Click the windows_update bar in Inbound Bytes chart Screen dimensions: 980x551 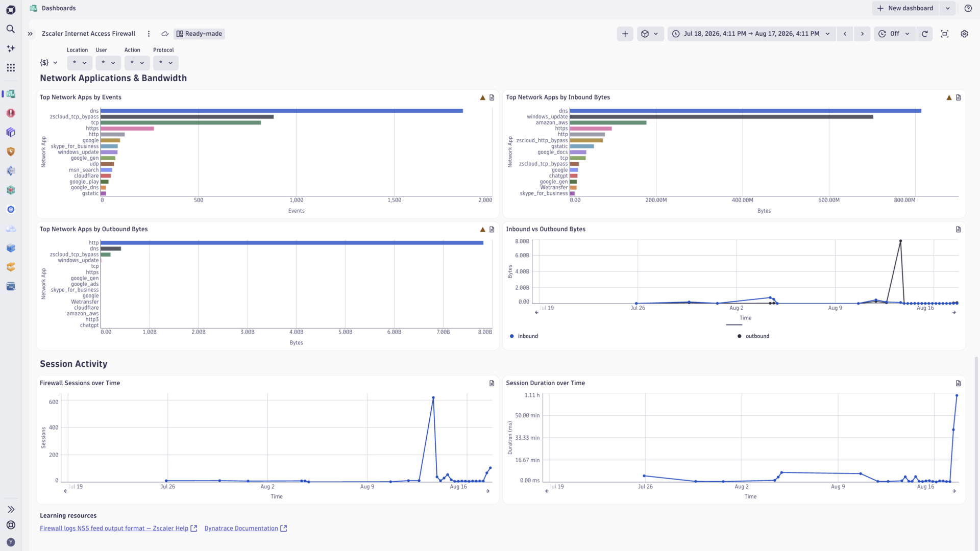coord(721,117)
